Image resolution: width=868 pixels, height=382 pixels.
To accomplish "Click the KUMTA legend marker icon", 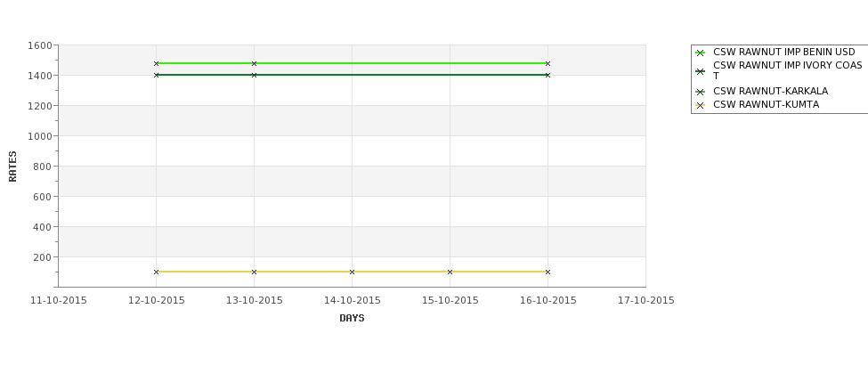I will pyautogui.click(x=701, y=105).
